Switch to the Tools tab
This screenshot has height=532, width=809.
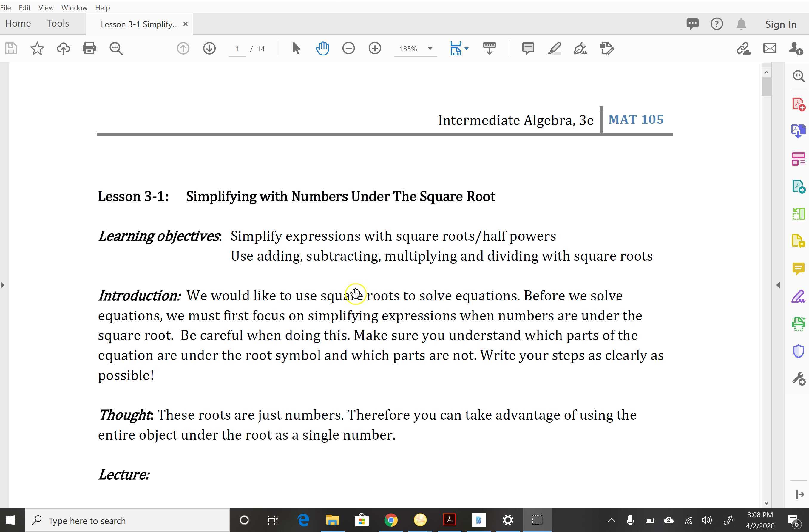58,24
